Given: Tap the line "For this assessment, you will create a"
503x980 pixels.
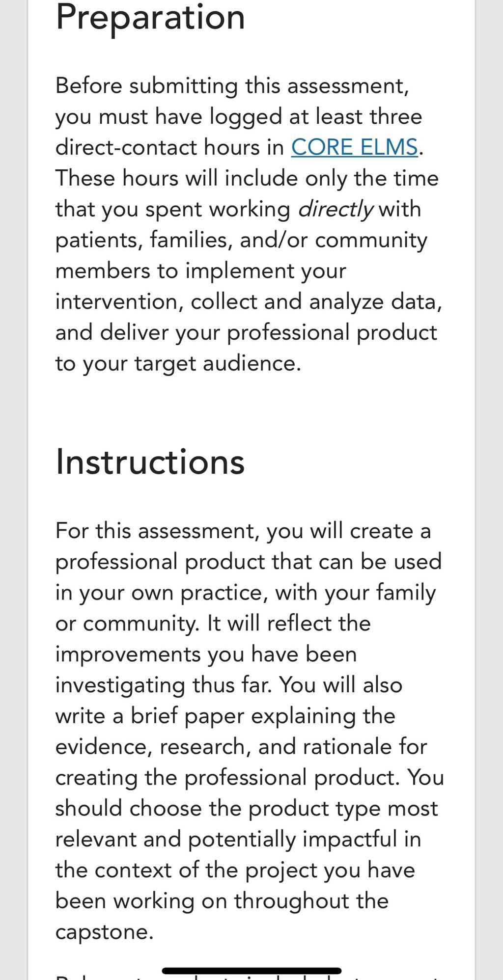Looking at the screenshot, I should [243, 531].
